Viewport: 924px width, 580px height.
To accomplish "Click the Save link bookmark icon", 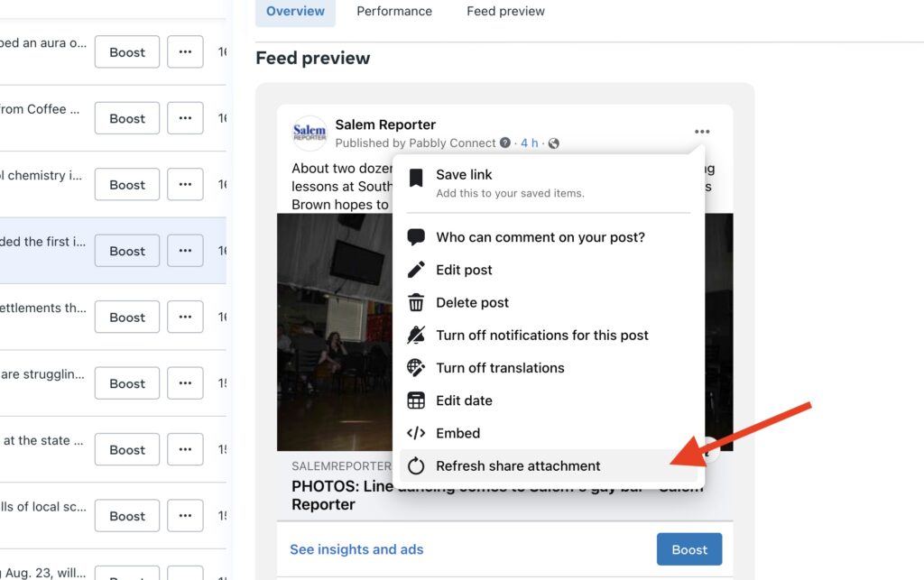I will [x=416, y=178].
